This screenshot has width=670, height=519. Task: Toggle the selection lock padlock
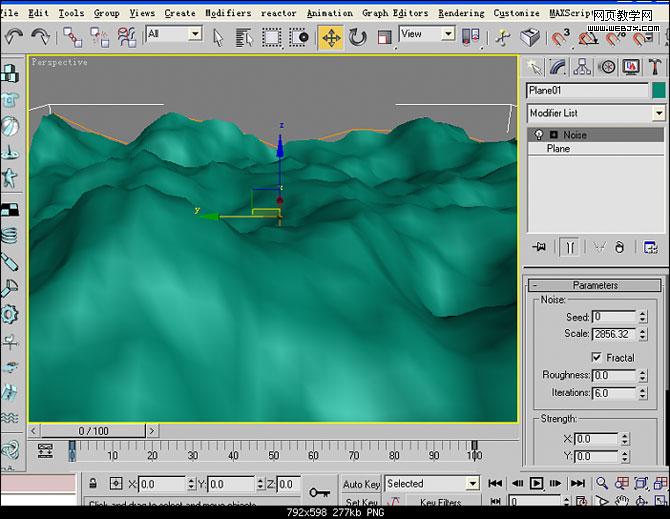click(94, 484)
